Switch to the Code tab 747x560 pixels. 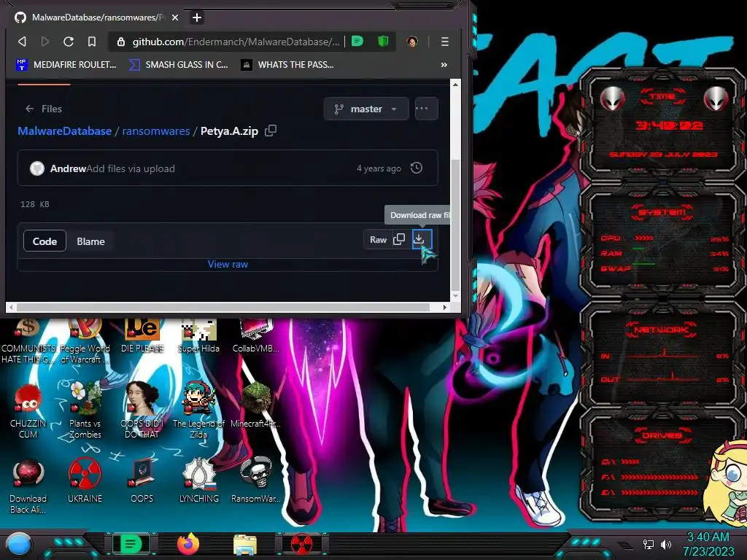(44, 241)
